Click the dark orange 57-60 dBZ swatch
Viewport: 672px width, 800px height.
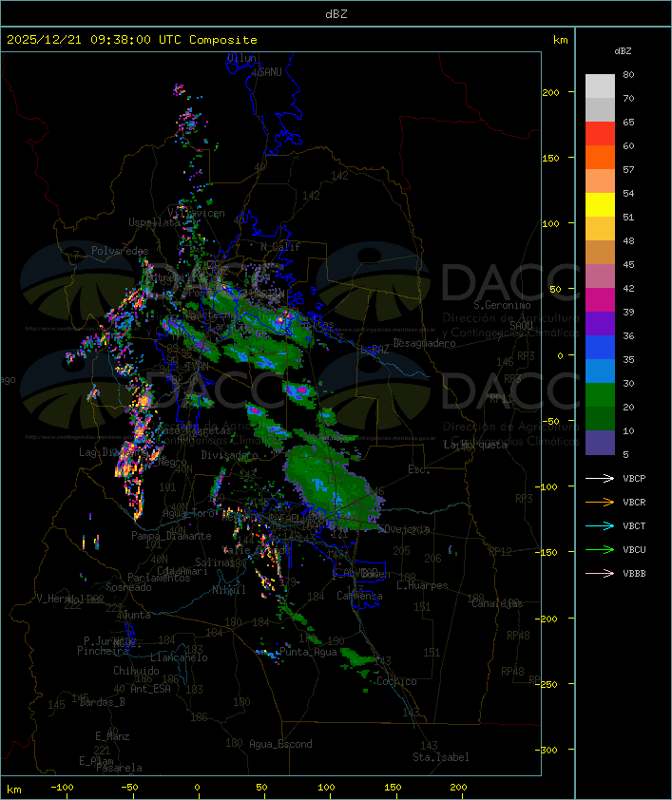[600, 157]
